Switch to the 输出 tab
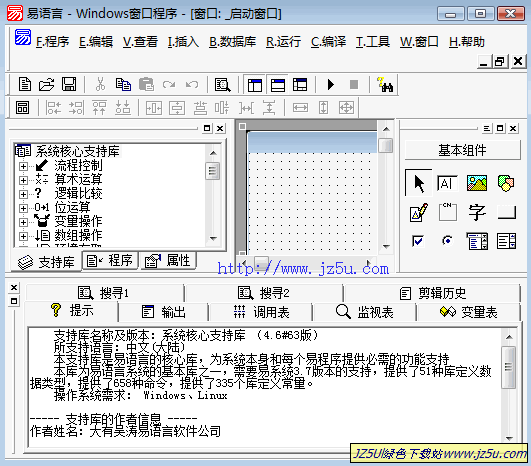This screenshot has width=531, height=466. (x=164, y=312)
